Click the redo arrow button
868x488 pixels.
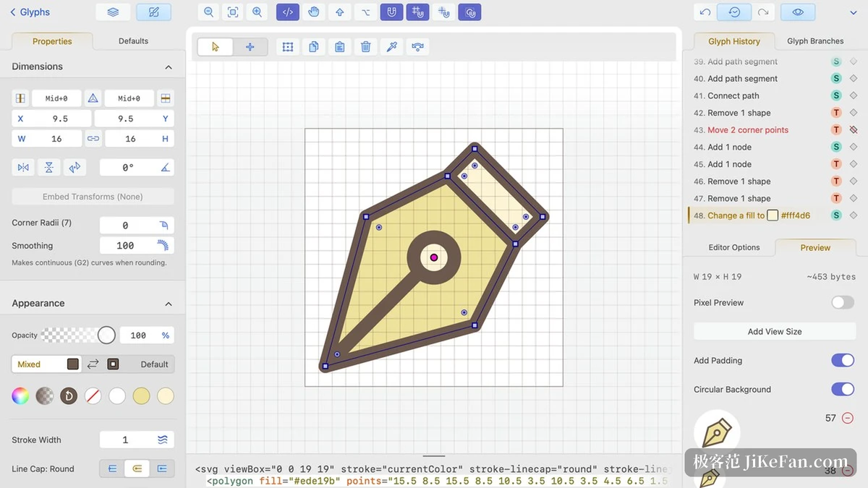point(763,12)
